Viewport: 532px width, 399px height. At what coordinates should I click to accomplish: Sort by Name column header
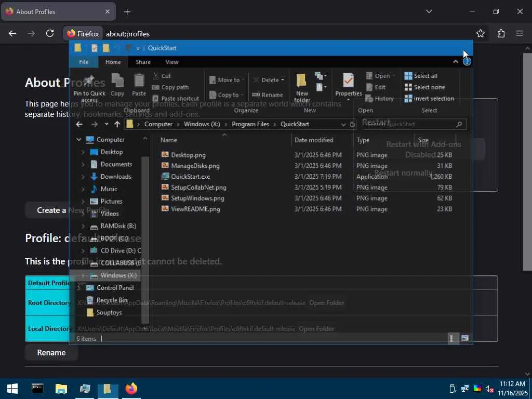(x=224, y=140)
